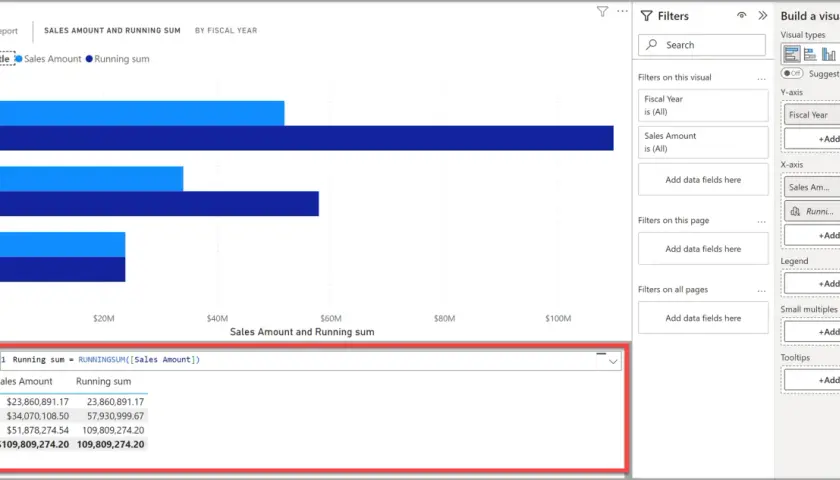The height and width of the screenshot is (480, 840).
Task: Open the visual's filter icon in header
Action: (x=602, y=11)
